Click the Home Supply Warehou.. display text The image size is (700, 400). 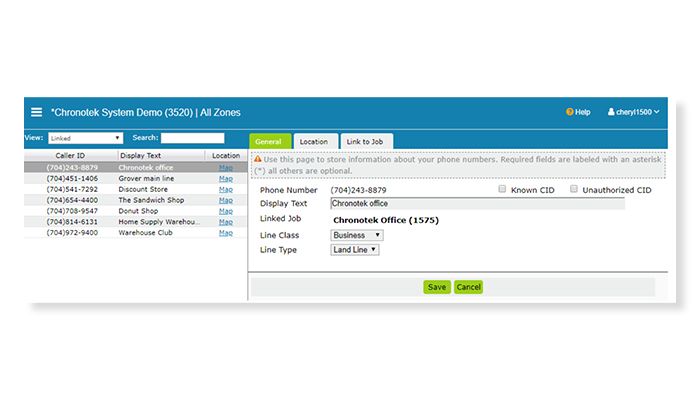tap(159, 221)
